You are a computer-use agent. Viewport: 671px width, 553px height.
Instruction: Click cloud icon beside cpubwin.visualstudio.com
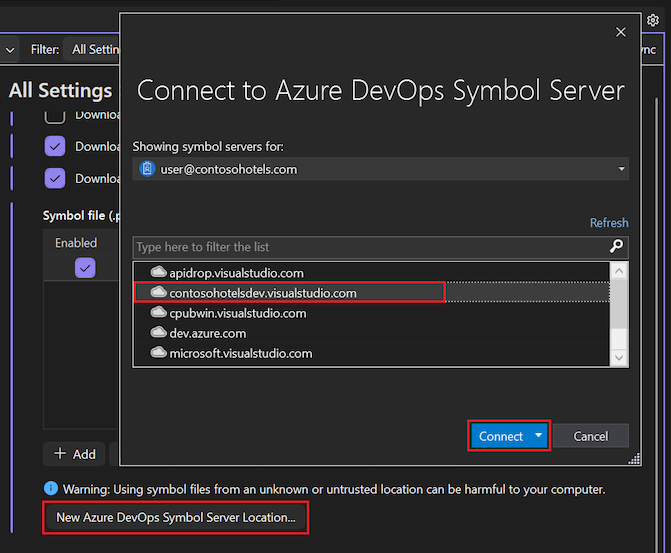158,312
